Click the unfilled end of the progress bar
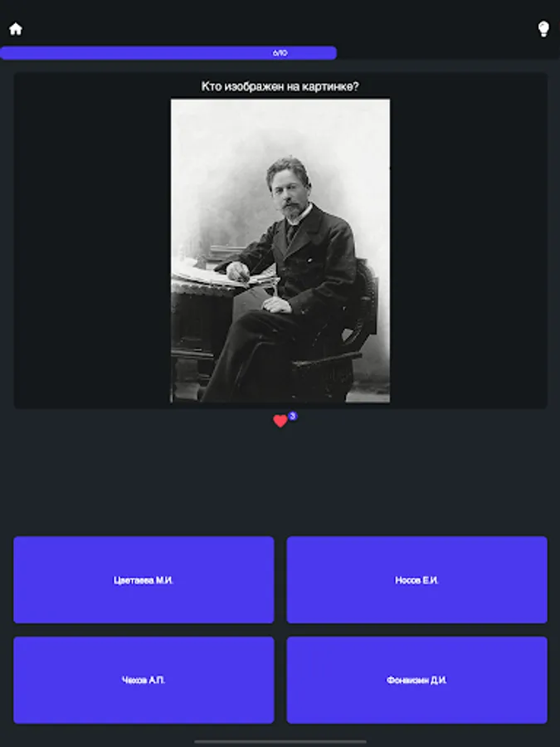 (448, 53)
